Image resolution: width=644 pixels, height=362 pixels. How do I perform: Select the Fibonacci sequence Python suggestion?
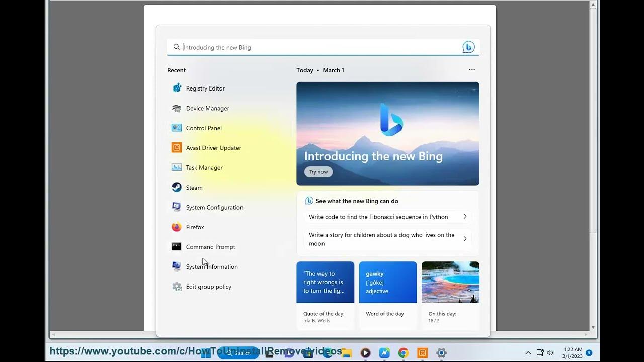[x=388, y=217]
